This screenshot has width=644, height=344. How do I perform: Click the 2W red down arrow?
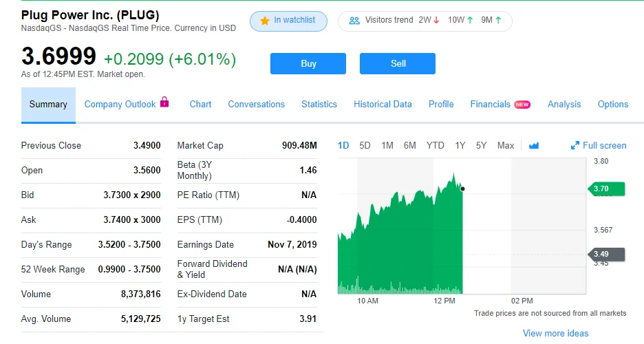436,20
